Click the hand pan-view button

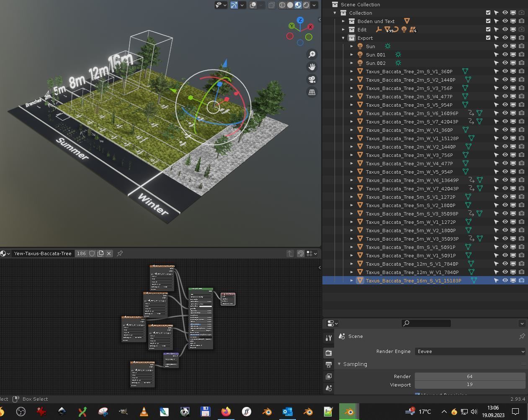312,67
